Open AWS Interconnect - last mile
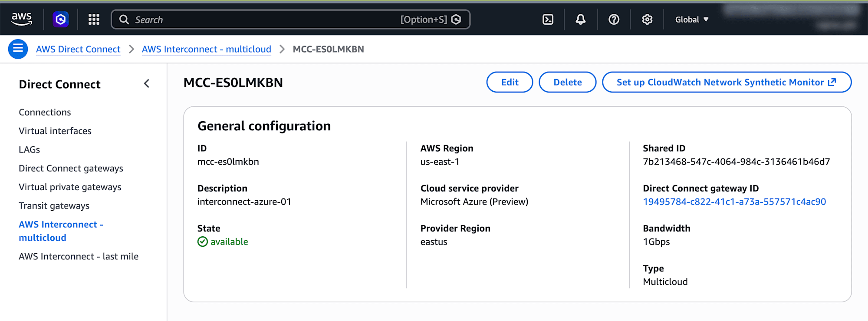The height and width of the screenshot is (321, 868). coord(79,256)
